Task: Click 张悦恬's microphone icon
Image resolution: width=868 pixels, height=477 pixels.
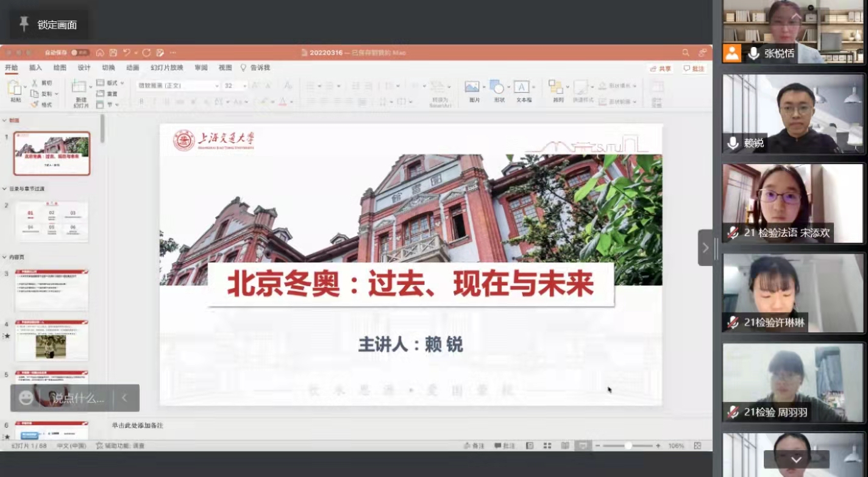Action: [753, 54]
